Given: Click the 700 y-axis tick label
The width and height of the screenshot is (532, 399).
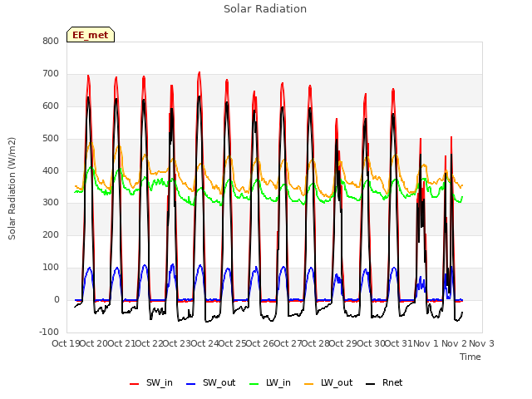Looking at the screenshot, I should (x=51, y=73).
